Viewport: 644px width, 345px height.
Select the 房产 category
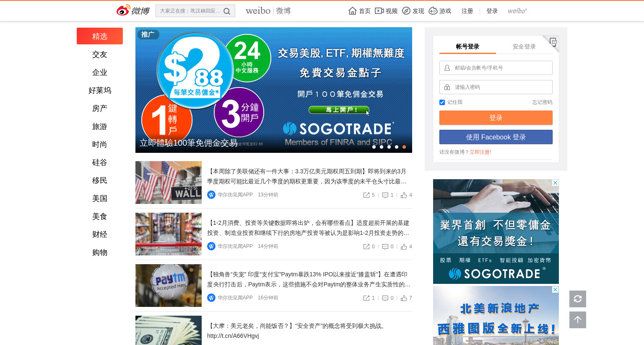pyautogui.click(x=100, y=108)
